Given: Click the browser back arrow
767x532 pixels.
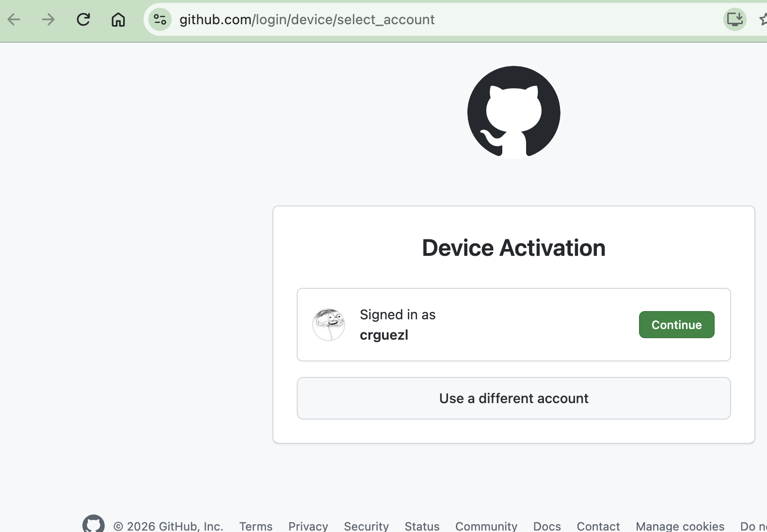Looking at the screenshot, I should (x=14, y=19).
